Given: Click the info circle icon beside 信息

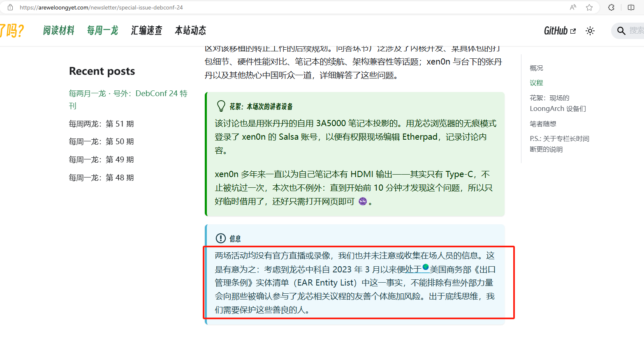Looking at the screenshot, I should point(221,238).
